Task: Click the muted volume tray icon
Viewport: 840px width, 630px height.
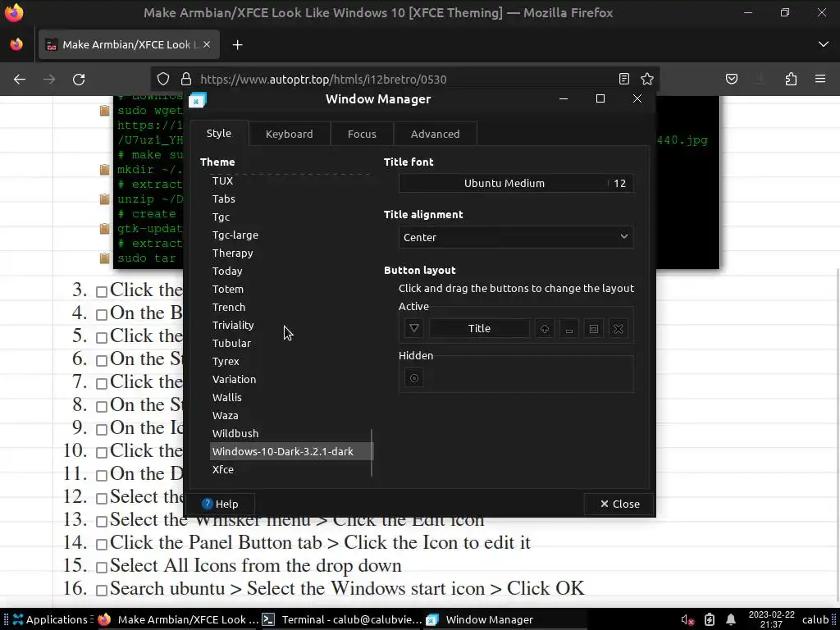Action: click(x=687, y=620)
